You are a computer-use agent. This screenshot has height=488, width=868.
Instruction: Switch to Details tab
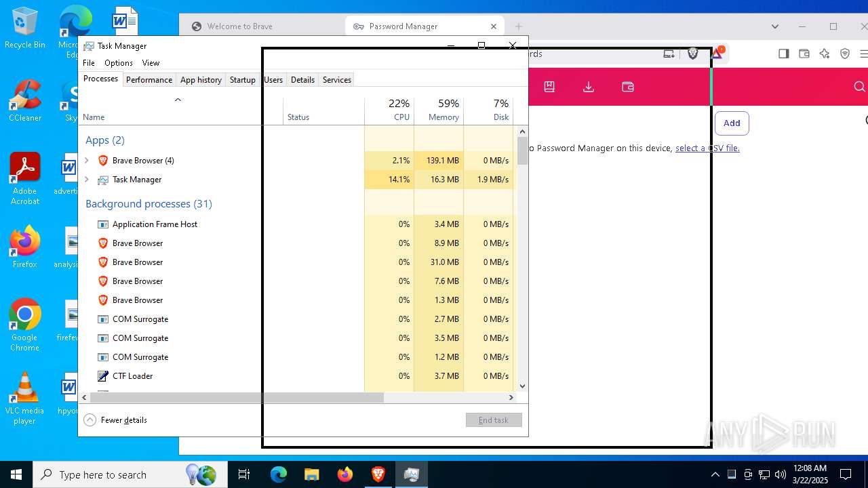click(302, 80)
